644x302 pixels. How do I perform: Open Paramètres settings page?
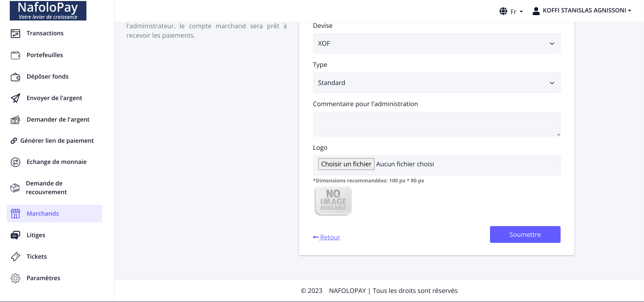[x=43, y=278]
